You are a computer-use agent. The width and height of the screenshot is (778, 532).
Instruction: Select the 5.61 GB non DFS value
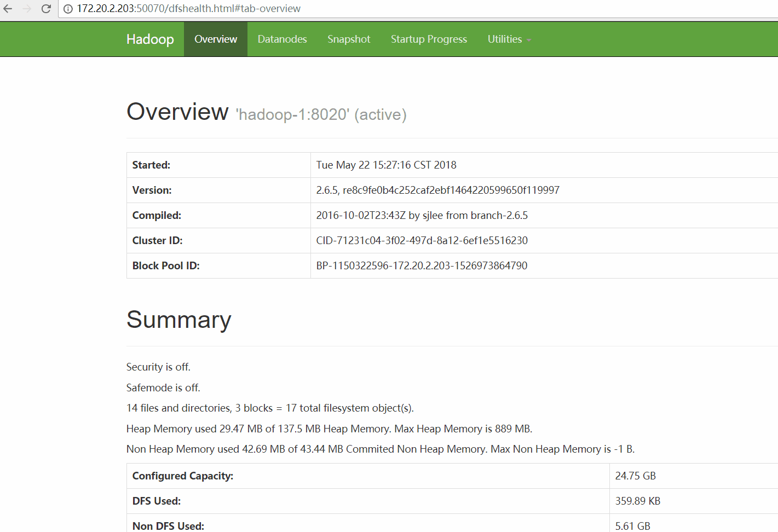632,526
